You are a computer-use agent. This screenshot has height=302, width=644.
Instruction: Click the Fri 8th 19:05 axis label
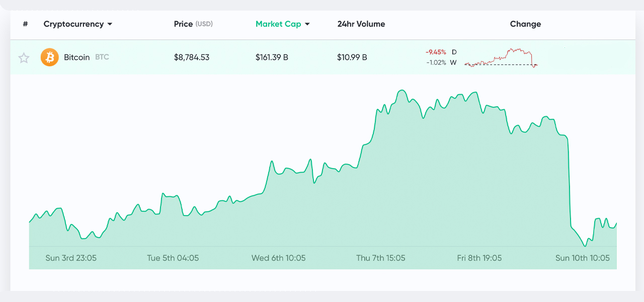point(479,258)
